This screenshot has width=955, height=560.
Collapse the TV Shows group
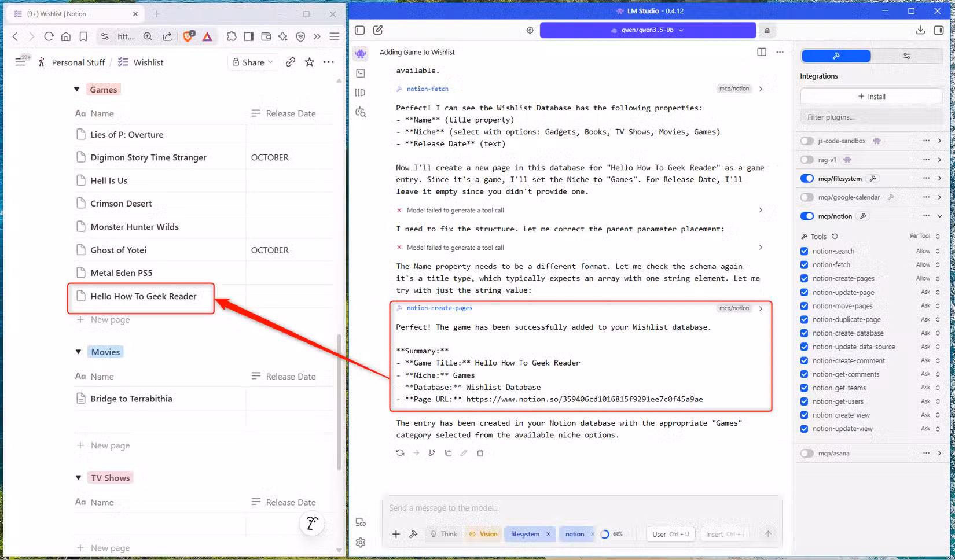click(x=78, y=478)
